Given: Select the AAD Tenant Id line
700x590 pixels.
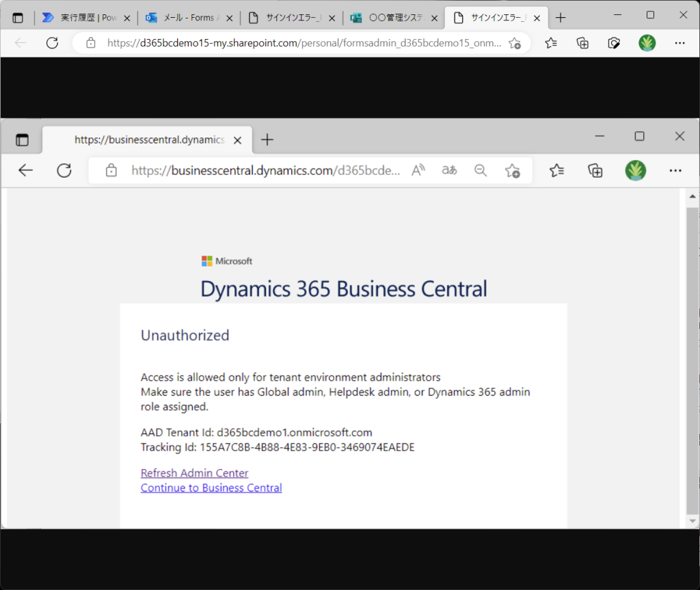Looking at the screenshot, I should pos(256,432).
